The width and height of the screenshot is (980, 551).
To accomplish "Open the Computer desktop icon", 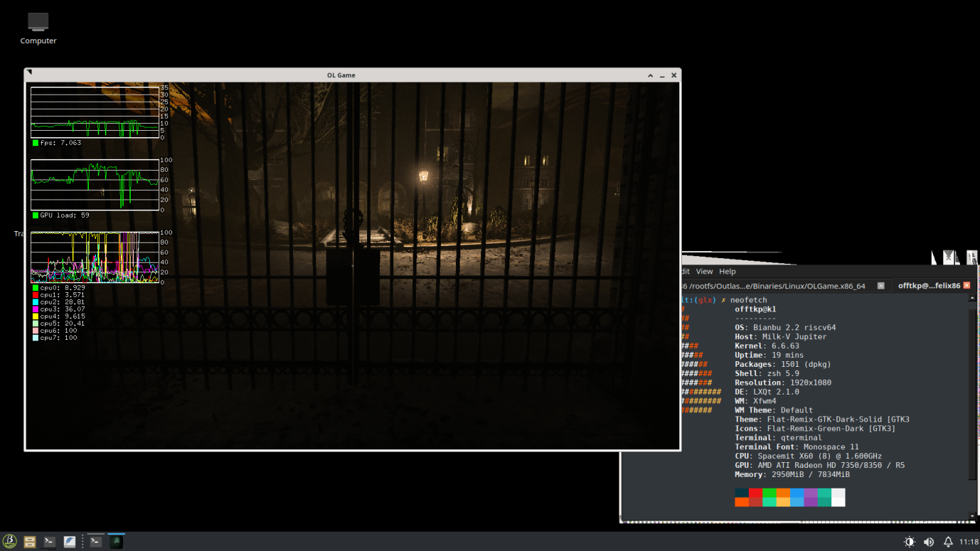I will point(38,28).
